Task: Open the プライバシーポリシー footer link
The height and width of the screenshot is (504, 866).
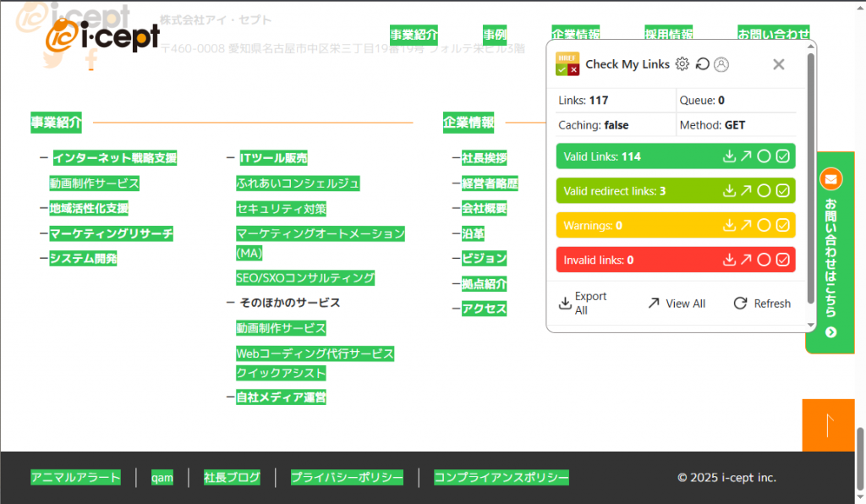Action: 347,477
